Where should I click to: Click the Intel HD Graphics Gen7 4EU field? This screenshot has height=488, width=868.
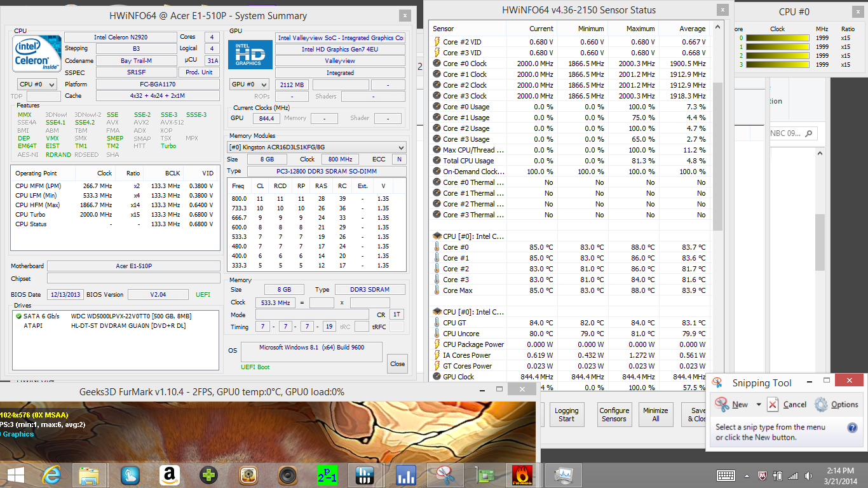[x=340, y=49]
